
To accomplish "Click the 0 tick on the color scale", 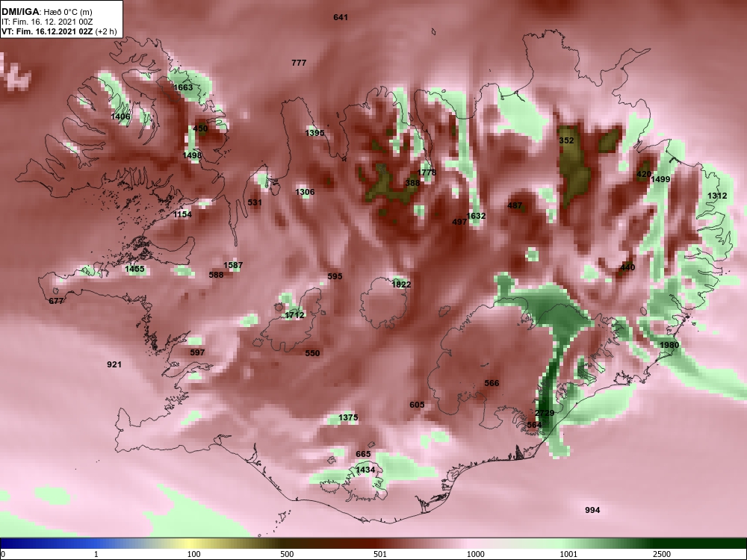I will (x=3, y=554).
